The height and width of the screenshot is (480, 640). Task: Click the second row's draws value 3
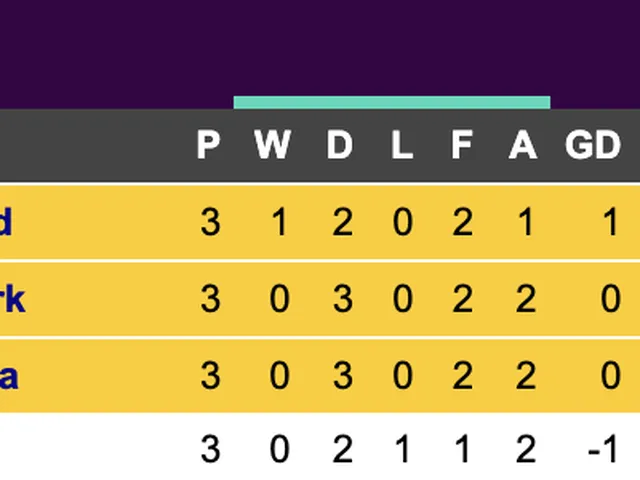tap(342, 299)
